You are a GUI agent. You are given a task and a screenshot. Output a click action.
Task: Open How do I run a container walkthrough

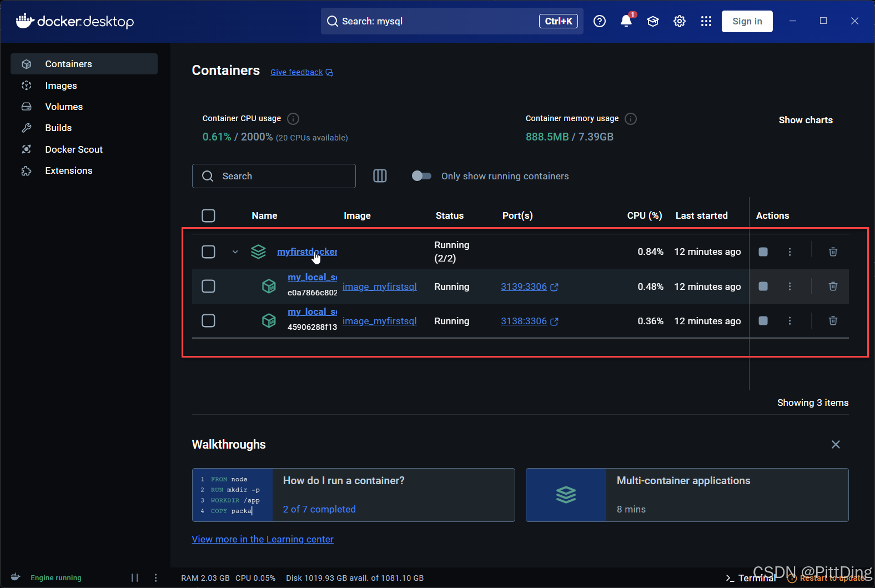pyautogui.click(x=353, y=495)
